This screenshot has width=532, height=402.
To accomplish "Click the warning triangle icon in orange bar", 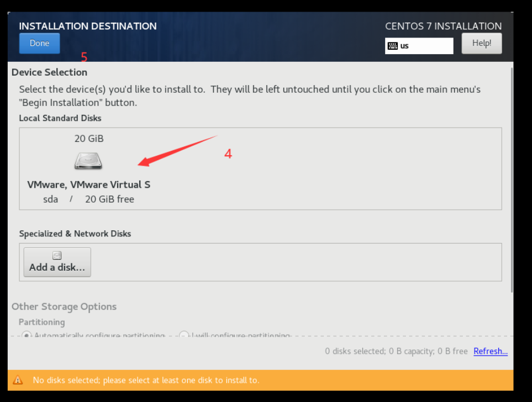I will pyautogui.click(x=18, y=380).
